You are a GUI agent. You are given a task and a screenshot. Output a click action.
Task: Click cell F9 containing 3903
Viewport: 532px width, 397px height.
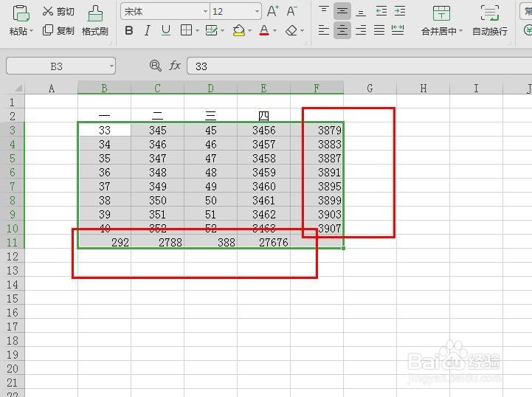click(317, 214)
